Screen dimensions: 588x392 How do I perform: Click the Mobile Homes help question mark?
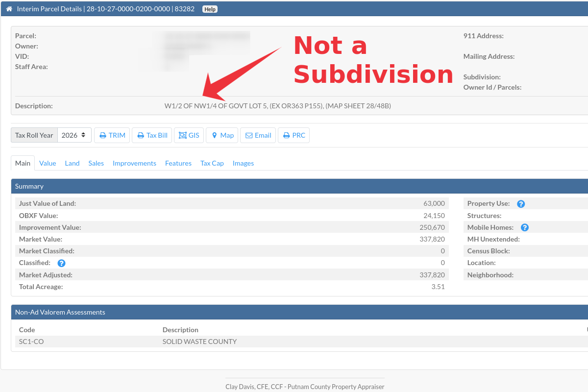(x=524, y=227)
